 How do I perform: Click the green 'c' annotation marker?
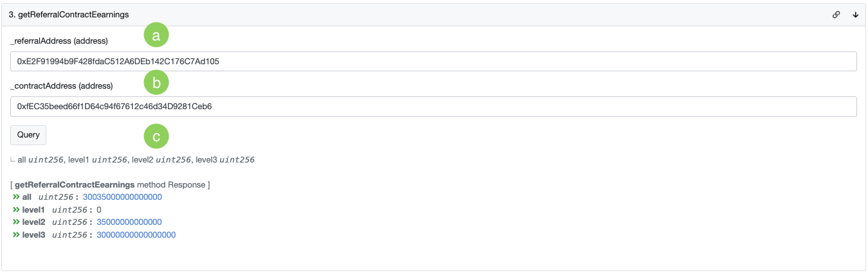(x=156, y=136)
